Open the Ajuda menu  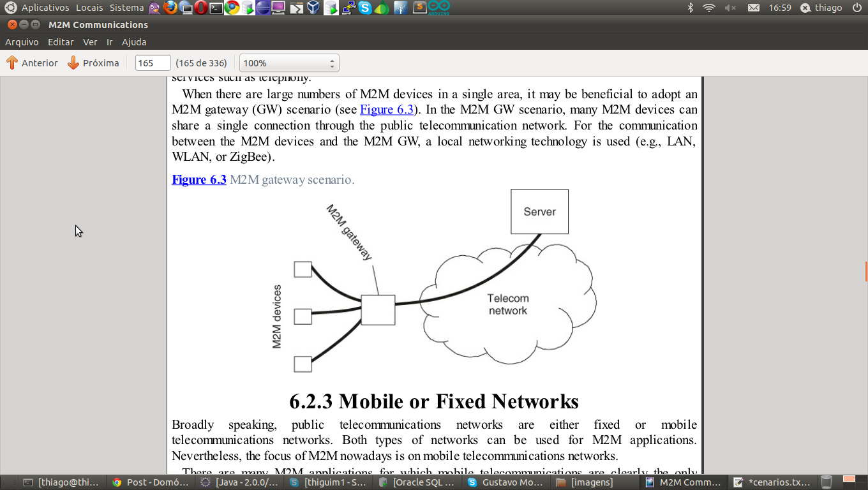(134, 42)
